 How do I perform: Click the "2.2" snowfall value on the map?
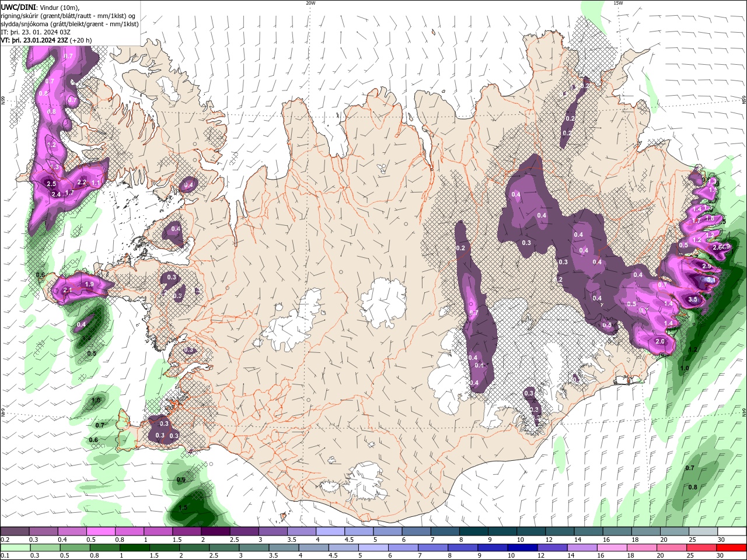coord(82,183)
